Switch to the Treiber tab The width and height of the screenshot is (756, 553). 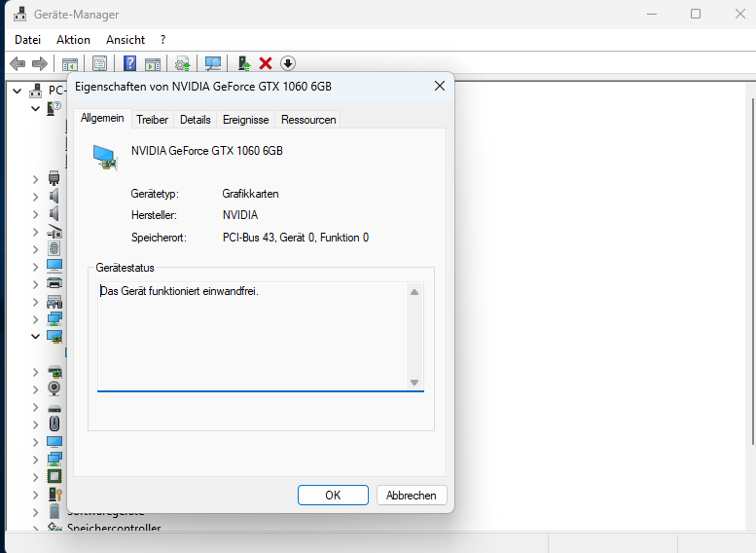point(153,120)
